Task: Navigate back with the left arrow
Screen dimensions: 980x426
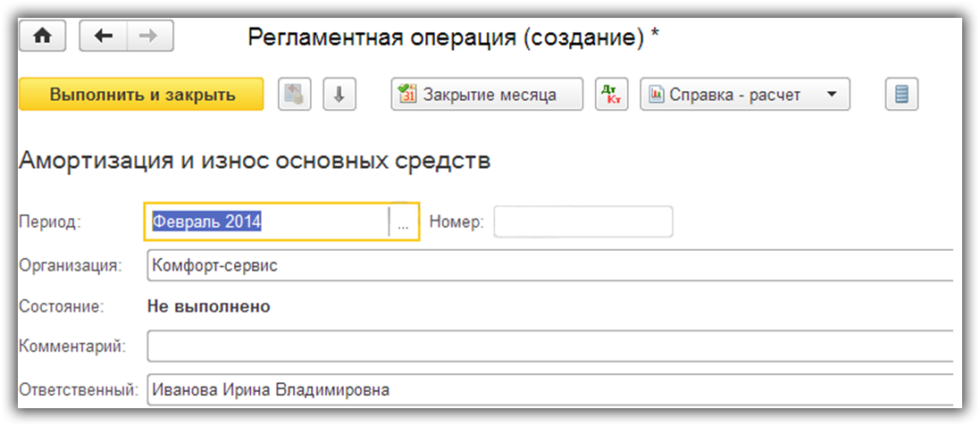Action: [x=104, y=37]
